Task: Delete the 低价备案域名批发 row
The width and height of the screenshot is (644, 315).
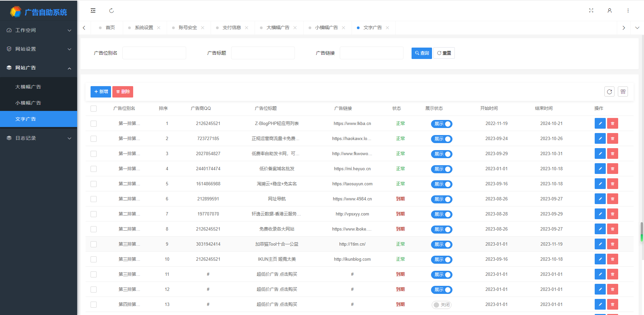Action: point(612,169)
